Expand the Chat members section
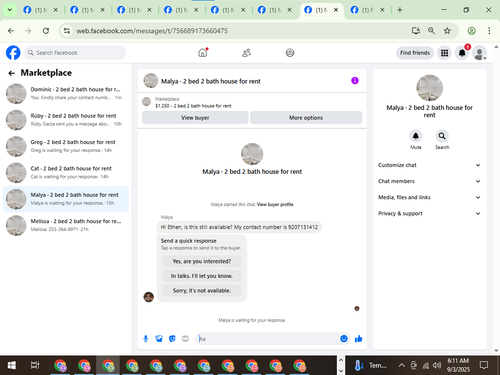500x375 pixels. [429, 181]
